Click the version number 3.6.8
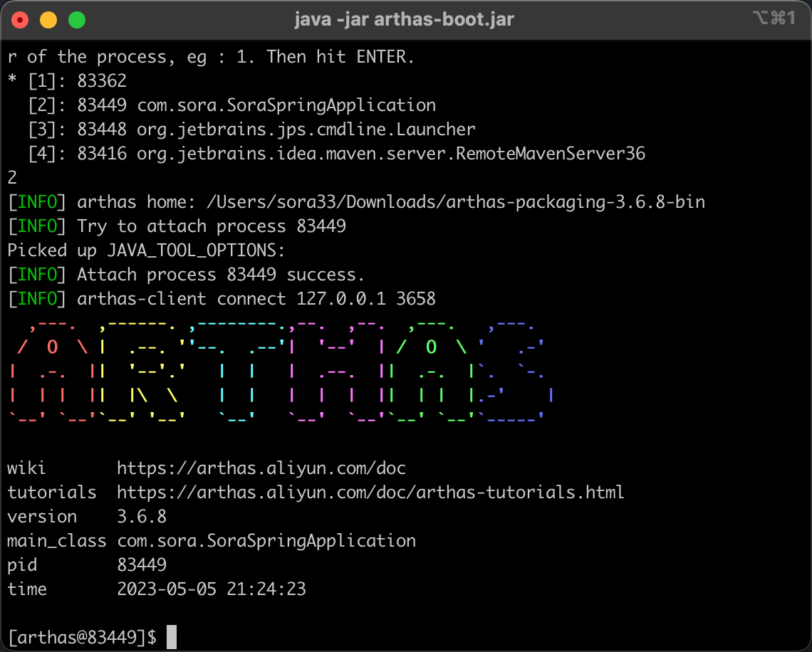The height and width of the screenshot is (652, 812). coord(141,517)
